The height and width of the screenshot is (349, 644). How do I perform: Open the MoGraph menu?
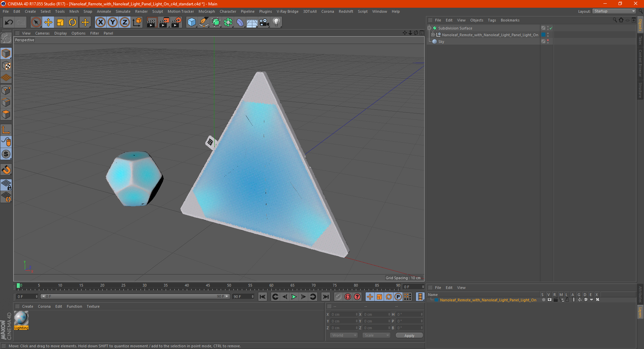click(207, 11)
